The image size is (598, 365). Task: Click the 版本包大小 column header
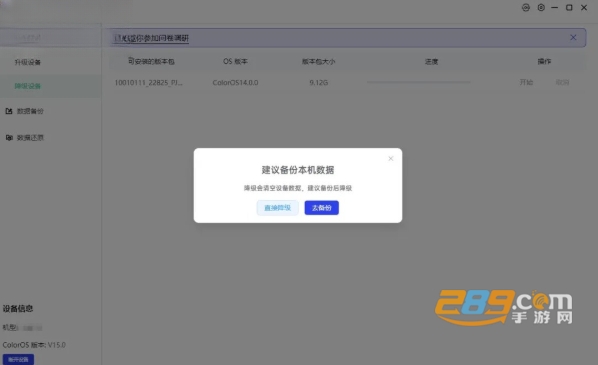(x=318, y=61)
